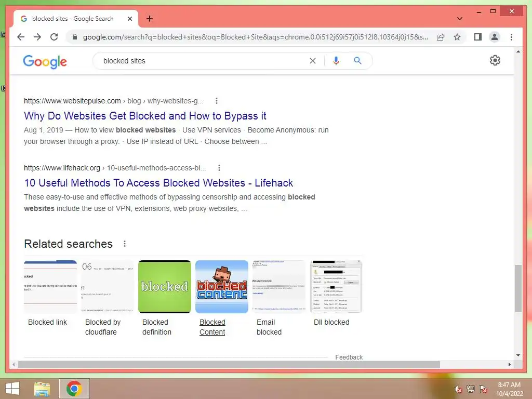Open the Chrome side panel
This screenshot has height=399, width=532.
coord(478,37)
